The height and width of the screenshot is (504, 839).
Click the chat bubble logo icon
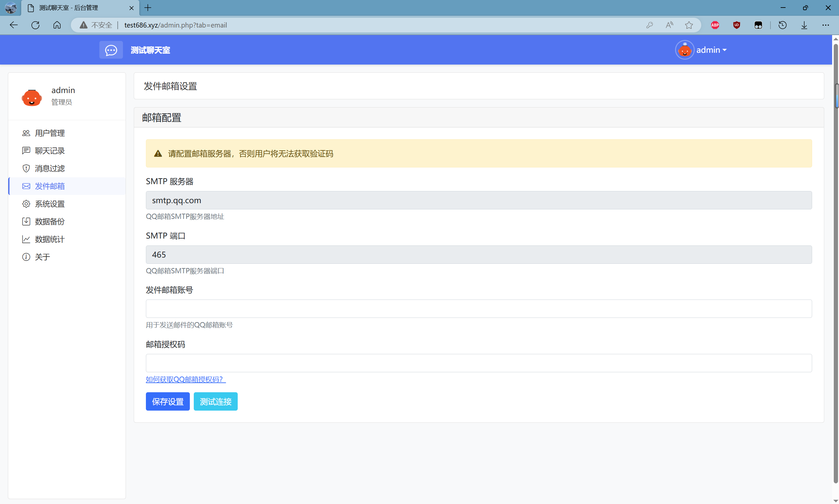click(x=111, y=50)
